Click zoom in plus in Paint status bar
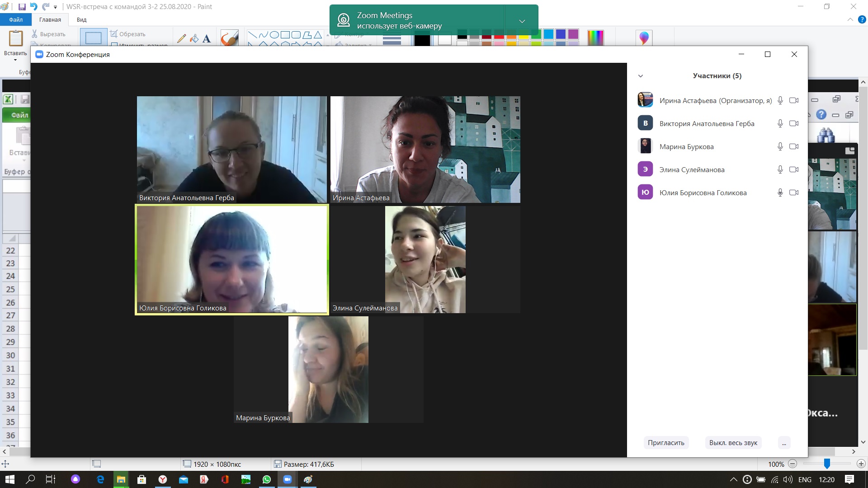 [x=861, y=464]
